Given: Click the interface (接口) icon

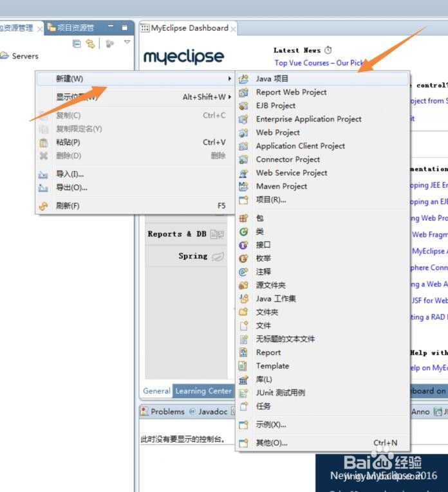Looking at the screenshot, I should point(243,245).
